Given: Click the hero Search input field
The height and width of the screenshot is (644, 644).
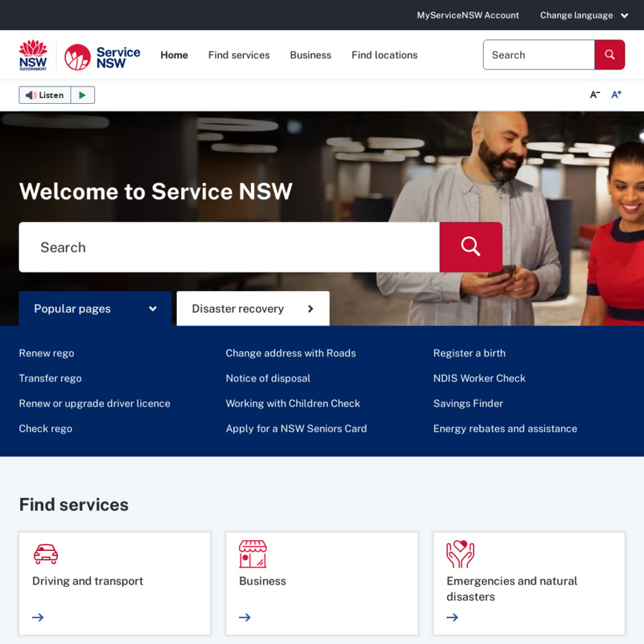Looking at the screenshot, I should pos(229,247).
